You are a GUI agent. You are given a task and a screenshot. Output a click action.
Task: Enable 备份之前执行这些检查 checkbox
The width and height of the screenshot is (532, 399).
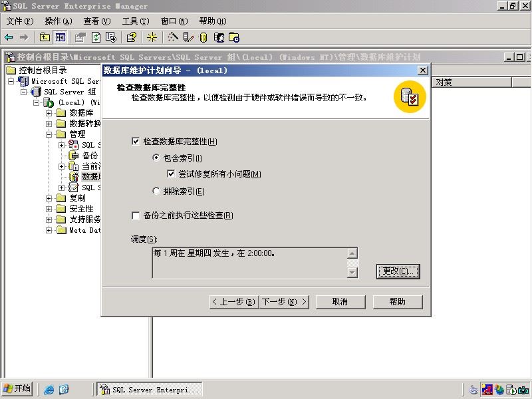[136, 215]
